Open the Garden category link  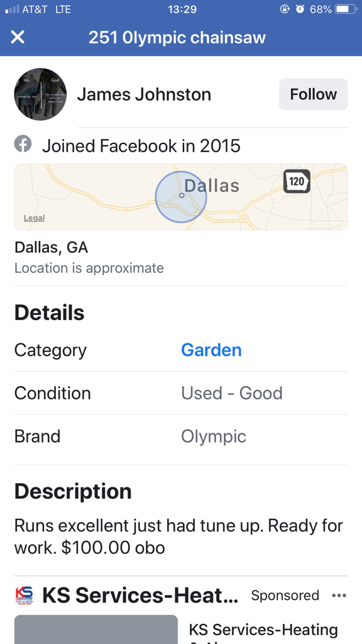coord(211,350)
